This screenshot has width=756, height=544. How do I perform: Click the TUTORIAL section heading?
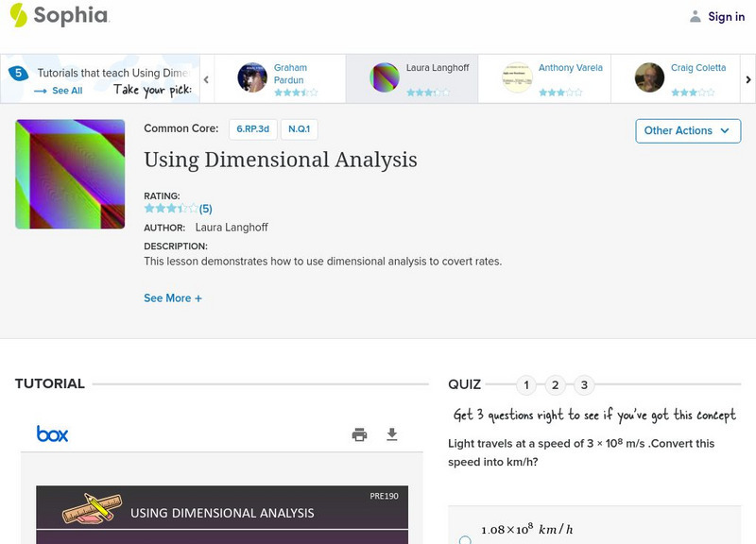(x=48, y=384)
